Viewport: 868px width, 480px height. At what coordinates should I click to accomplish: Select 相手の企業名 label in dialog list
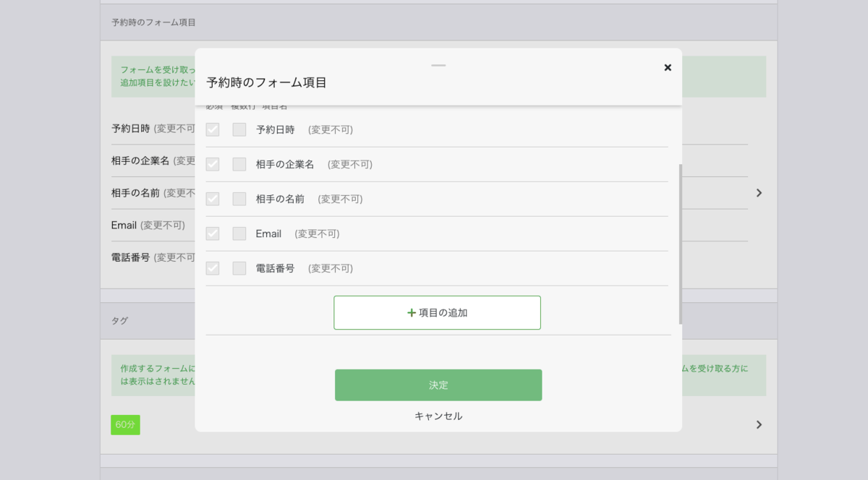285,164
